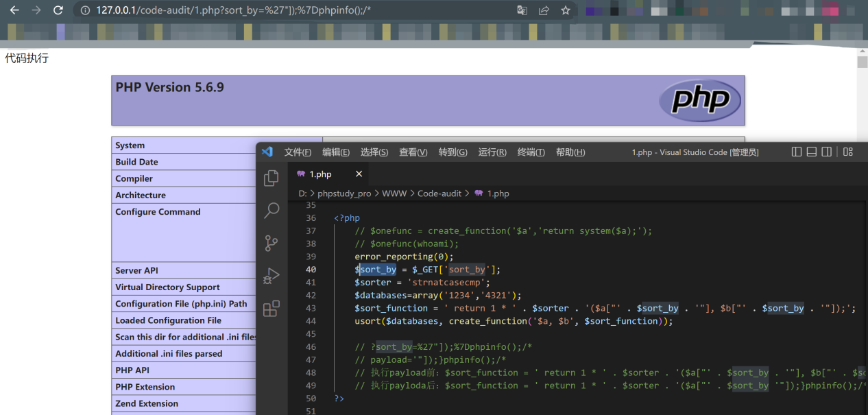Click the 'strnatcasecmp' string in code
The height and width of the screenshot is (415, 868).
[x=449, y=282]
